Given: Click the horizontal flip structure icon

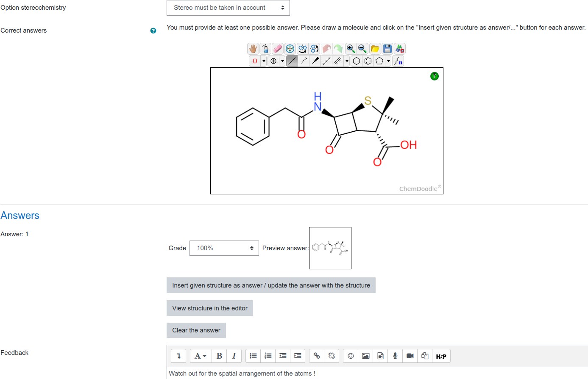Looking at the screenshot, I should [302, 49].
